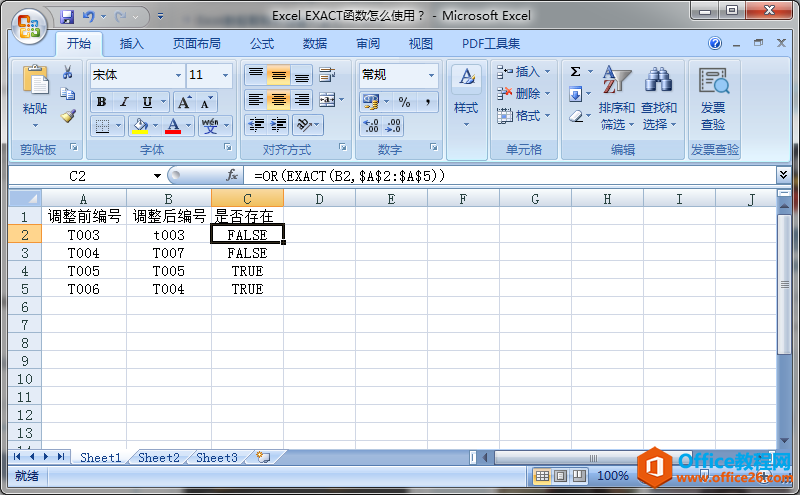Expand the Name Box dropdown arrow
The width and height of the screenshot is (800, 495).
pyautogui.click(x=157, y=176)
